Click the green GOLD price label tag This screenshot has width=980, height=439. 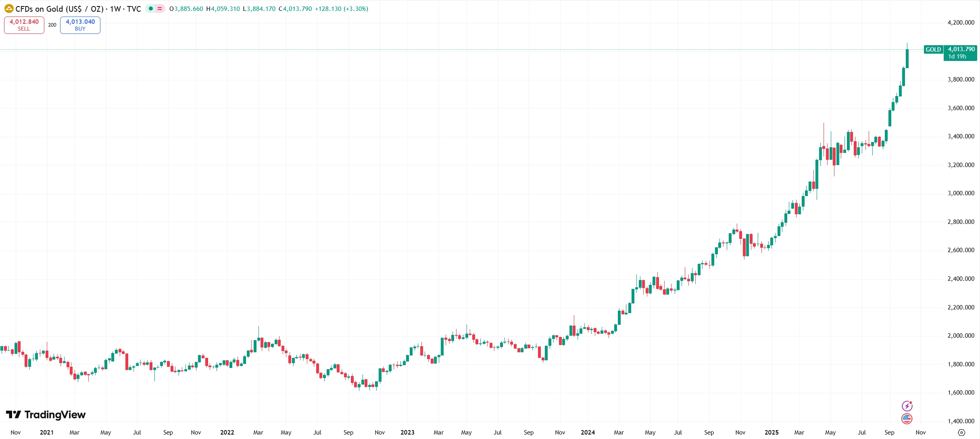[933, 50]
